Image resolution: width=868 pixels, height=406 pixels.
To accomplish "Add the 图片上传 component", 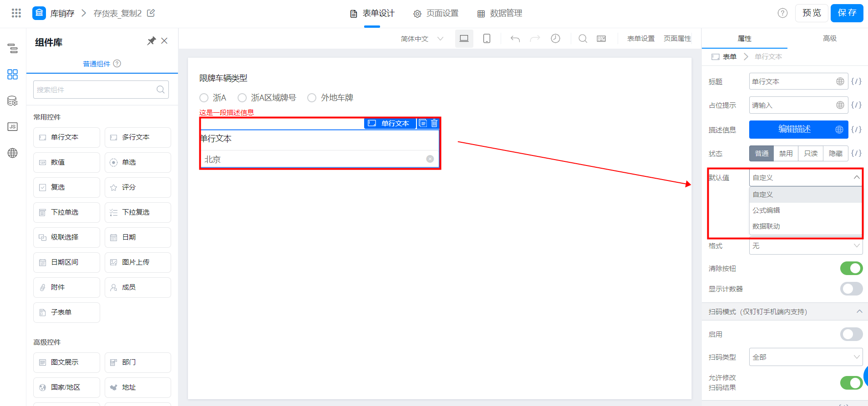I will coord(138,262).
